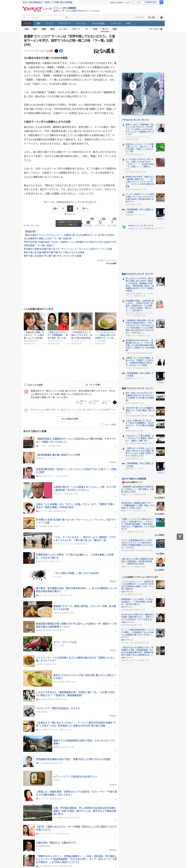Open settings gear icon in header
Image resolution: width=186 pixels, height=868 pixels.
161,17
